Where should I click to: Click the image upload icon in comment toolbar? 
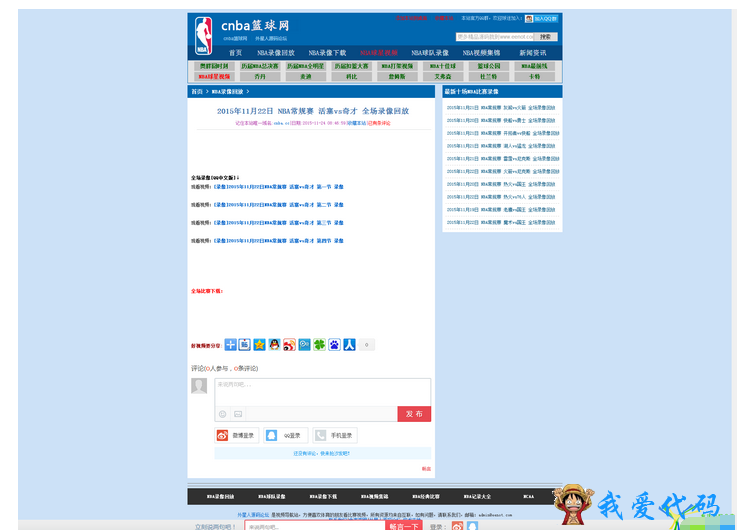tap(238, 414)
